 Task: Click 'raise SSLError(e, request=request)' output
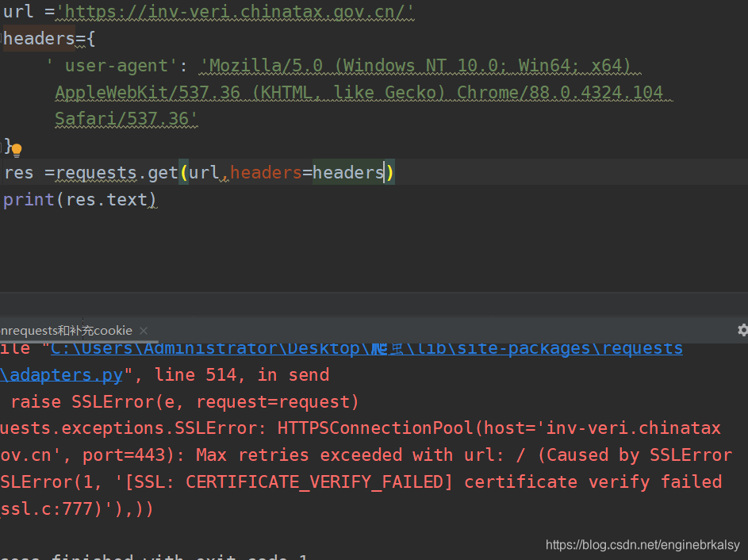tap(185, 401)
